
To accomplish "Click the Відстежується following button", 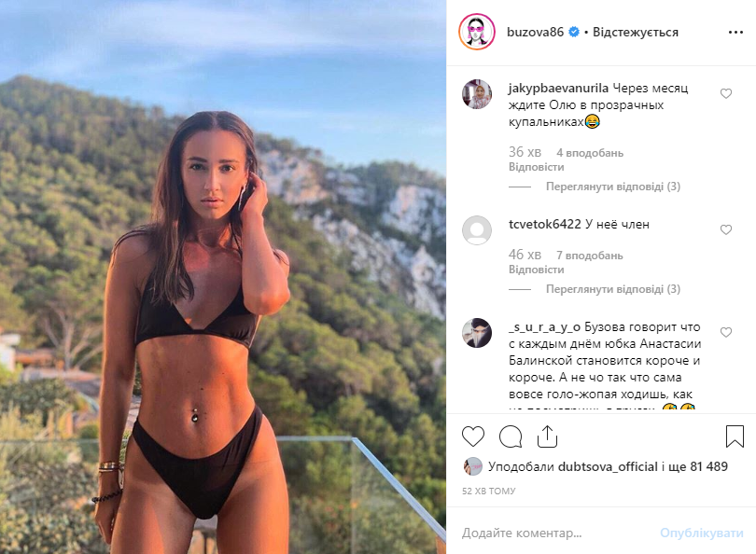I will [636, 33].
